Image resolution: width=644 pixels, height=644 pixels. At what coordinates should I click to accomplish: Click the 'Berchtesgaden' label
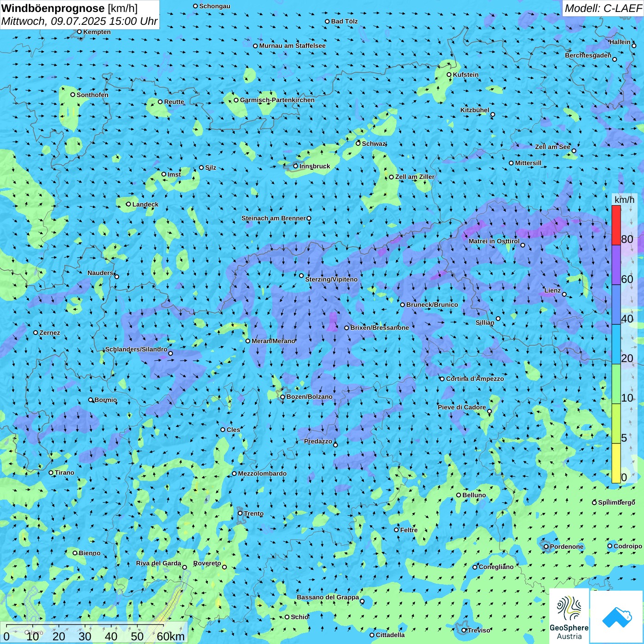[x=588, y=55]
